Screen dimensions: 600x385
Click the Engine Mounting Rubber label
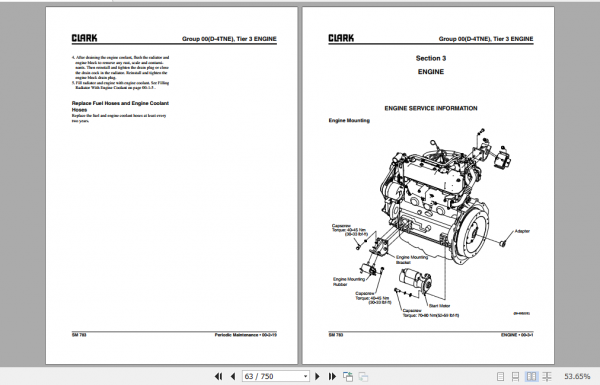[x=349, y=282]
